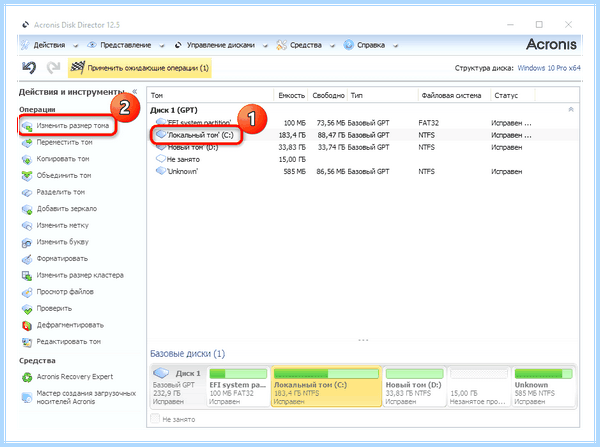Click the Изменить размер тома icon
Image resolution: width=600 pixels, height=447 pixels.
(x=27, y=126)
